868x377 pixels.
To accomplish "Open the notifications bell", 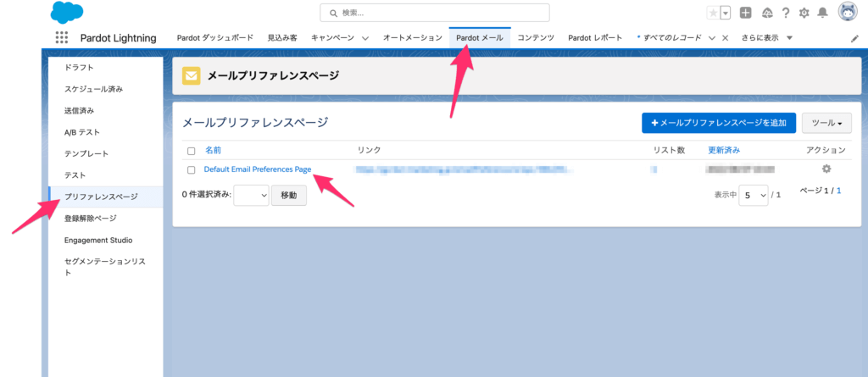I will point(824,13).
